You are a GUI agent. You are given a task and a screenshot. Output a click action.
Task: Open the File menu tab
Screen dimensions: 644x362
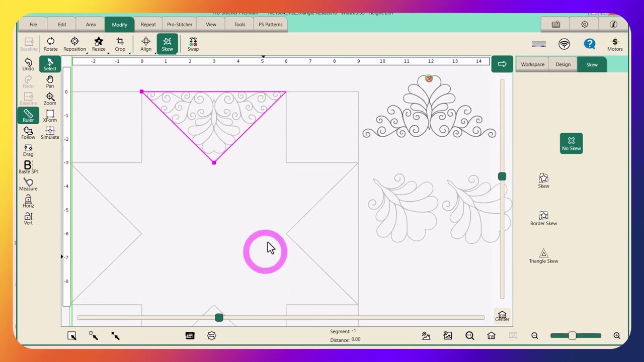point(33,24)
